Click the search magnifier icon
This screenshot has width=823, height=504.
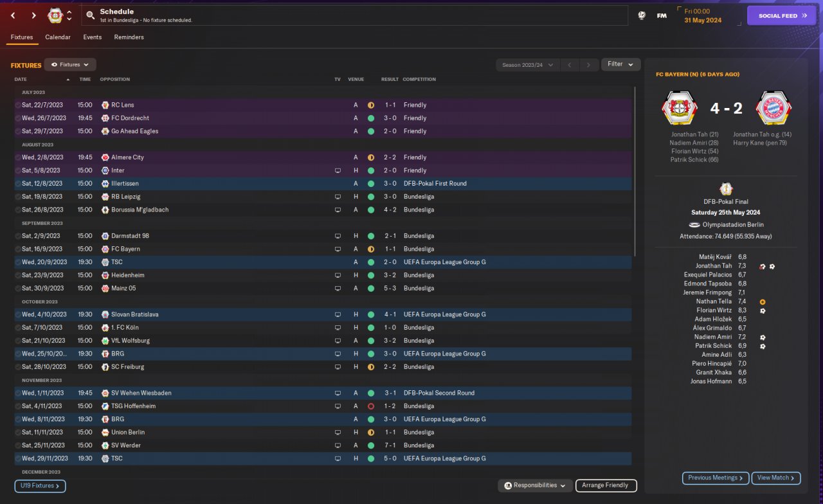pos(91,15)
